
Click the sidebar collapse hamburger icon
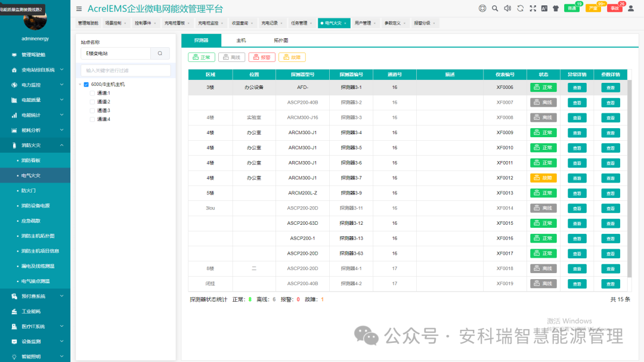79,8
